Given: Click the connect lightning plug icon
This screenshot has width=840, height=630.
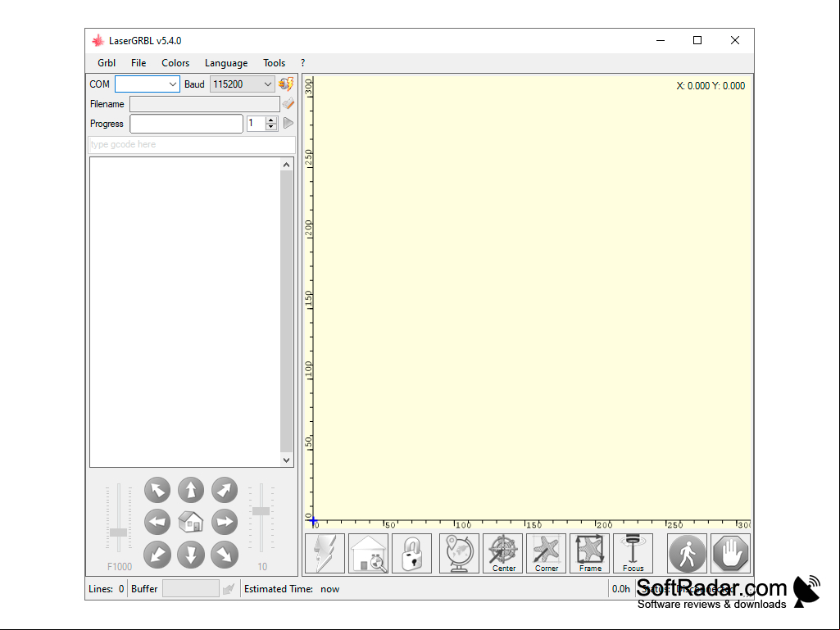Looking at the screenshot, I should click(x=286, y=84).
